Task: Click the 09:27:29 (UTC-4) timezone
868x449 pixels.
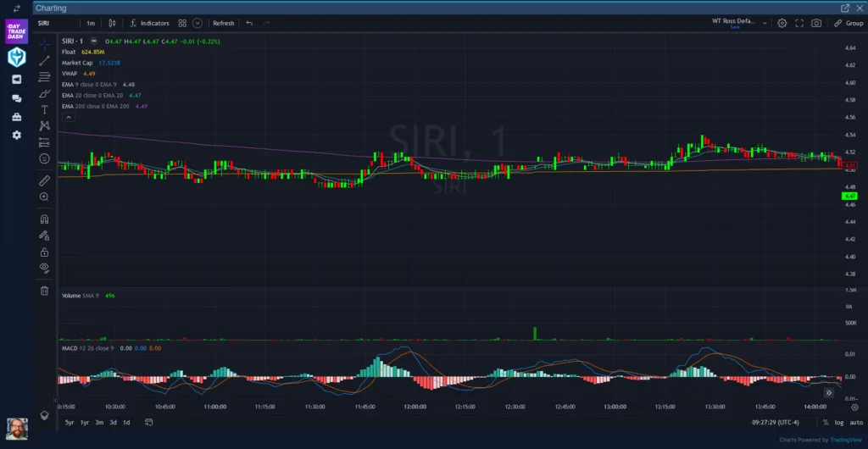Action: [776, 423]
